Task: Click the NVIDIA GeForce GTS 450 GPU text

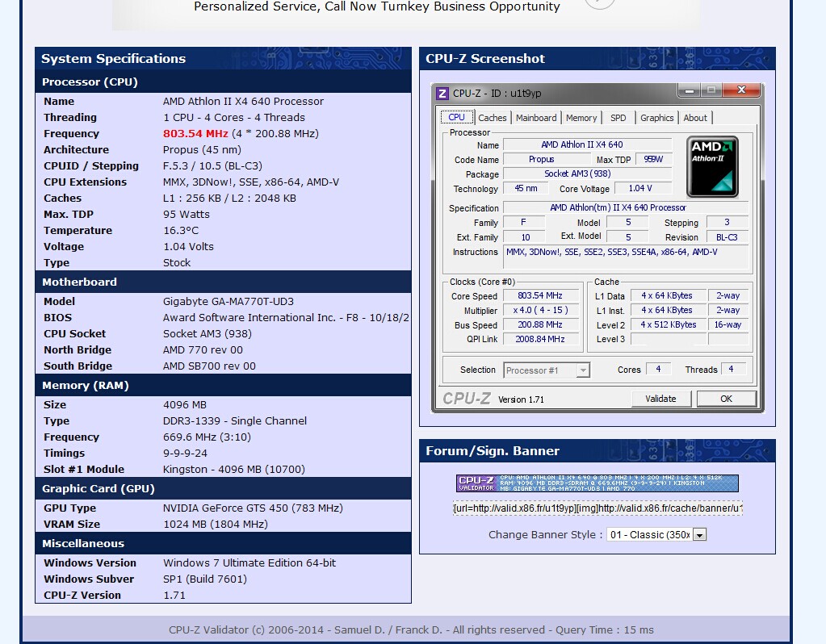Action: pyautogui.click(x=253, y=508)
